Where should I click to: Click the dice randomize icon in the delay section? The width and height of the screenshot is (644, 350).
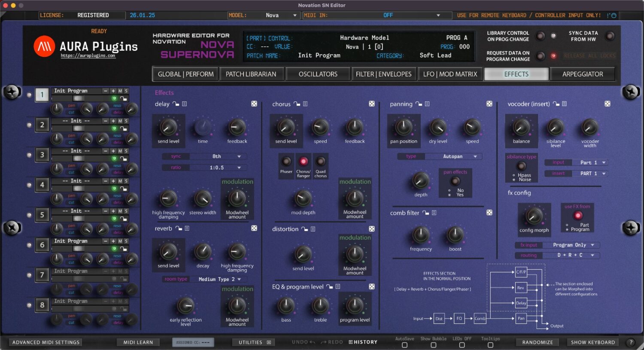pyautogui.click(x=254, y=103)
